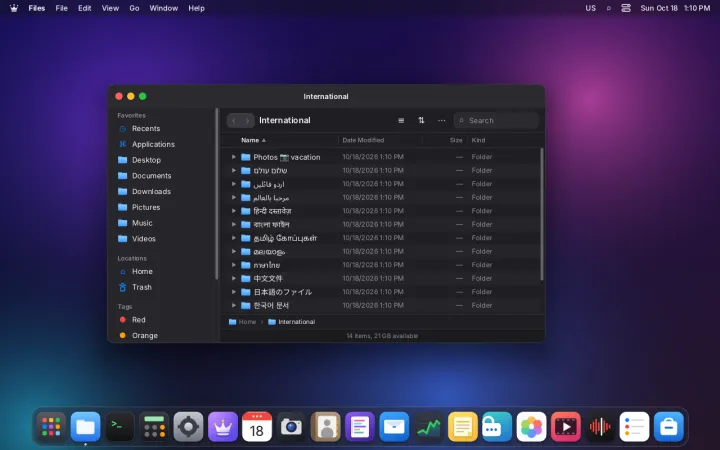Open the Help menu
Viewport: 720px width, 450px height.
coord(197,8)
